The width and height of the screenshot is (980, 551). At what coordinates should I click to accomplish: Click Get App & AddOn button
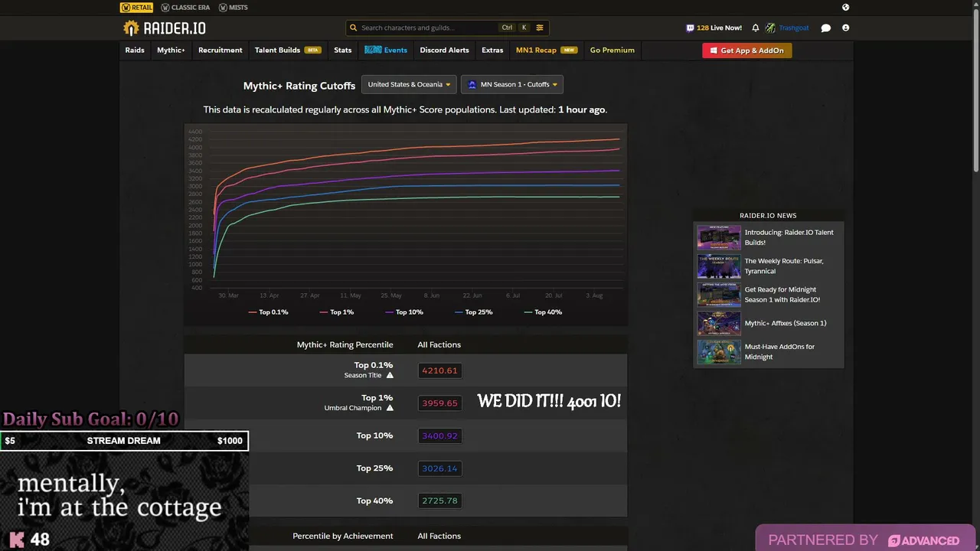(x=747, y=51)
